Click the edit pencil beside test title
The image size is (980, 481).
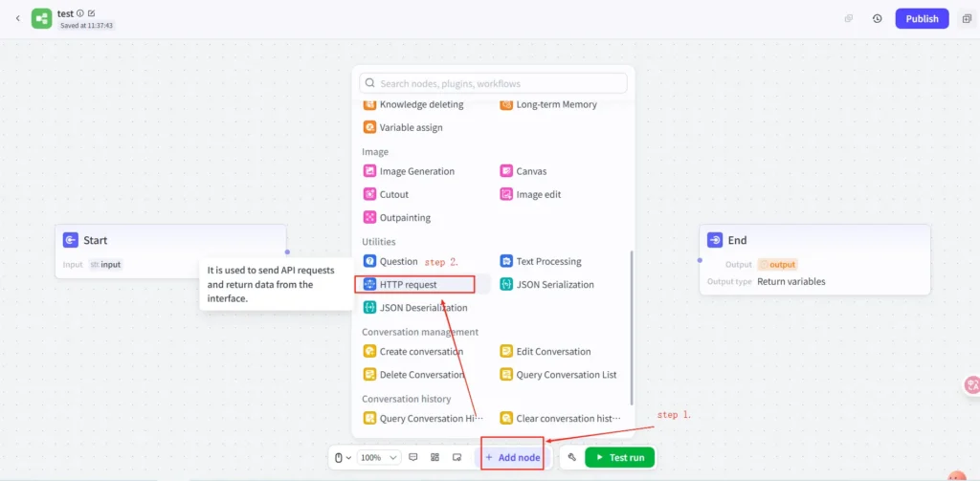(x=92, y=13)
